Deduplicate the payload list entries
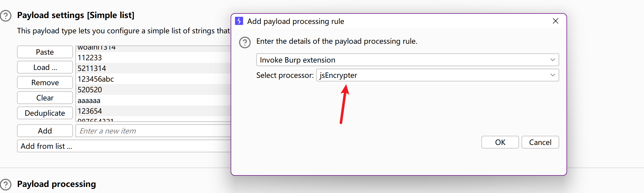This screenshot has height=193, width=644. click(x=45, y=113)
